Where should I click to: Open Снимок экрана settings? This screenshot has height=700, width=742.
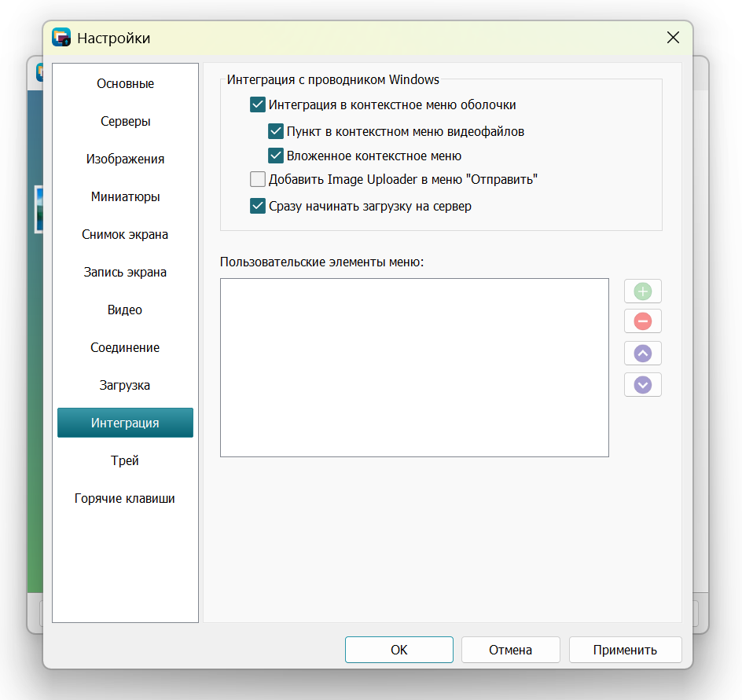[126, 235]
